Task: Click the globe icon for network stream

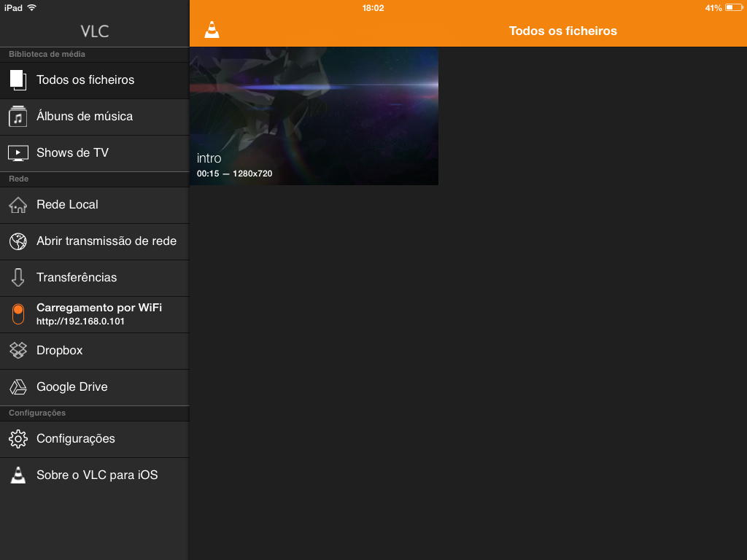Action: [x=18, y=241]
